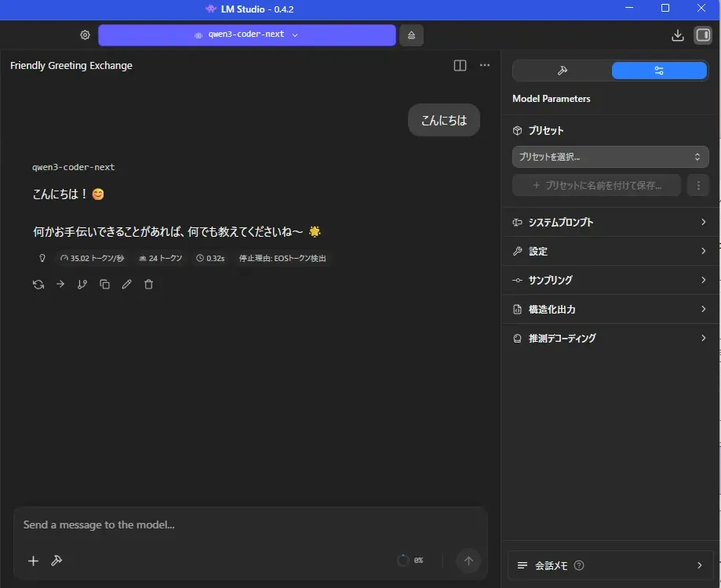This screenshot has height=588, width=721.
Task: Expand the 会話メモ panel
Action: (x=610, y=565)
